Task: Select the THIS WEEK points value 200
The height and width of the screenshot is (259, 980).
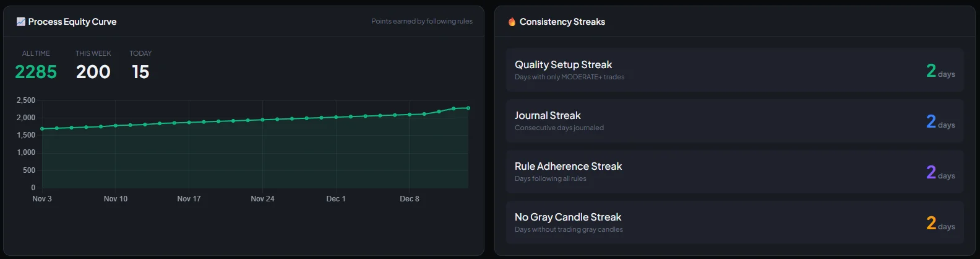Action: tap(93, 72)
